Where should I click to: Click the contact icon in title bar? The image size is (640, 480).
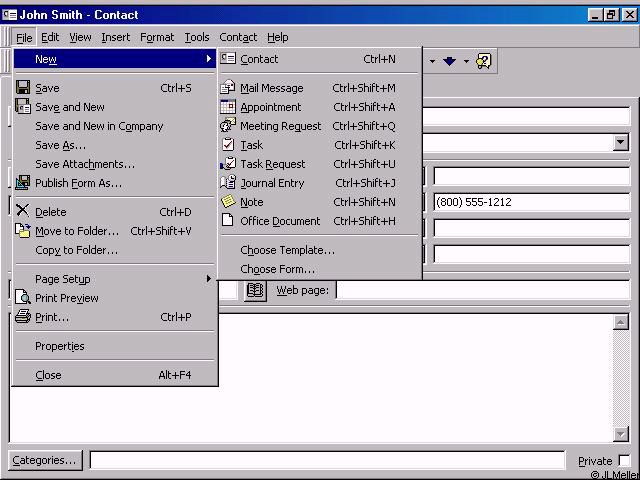(9, 15)
